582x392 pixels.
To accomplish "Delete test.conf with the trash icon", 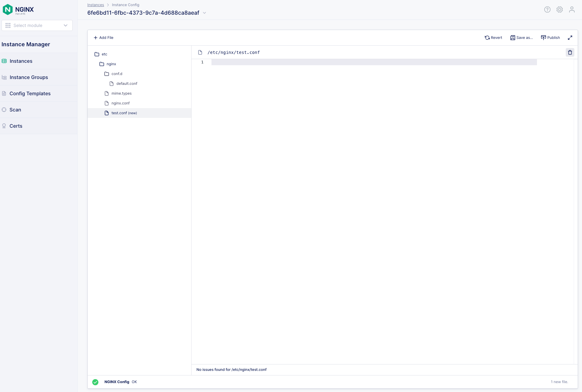I will pos(570,52).
